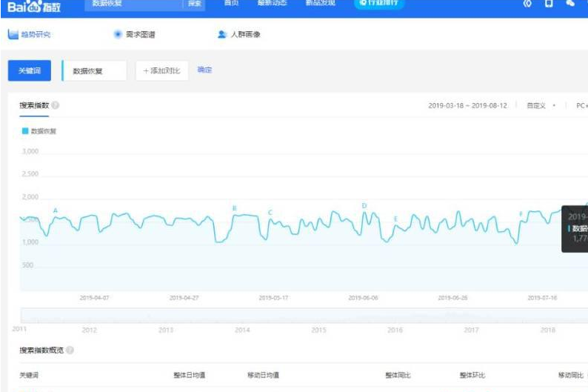The height and width of the screenshot is (392, 588).
Task: Click 2014 on the year timeline
Action: click(x=242, y=330)
